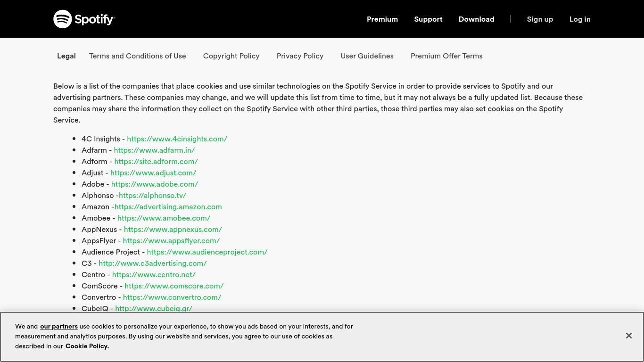Screen dimensions: 644x362
Task: Open Copyright Policy tab
Action: coord(231,56)
